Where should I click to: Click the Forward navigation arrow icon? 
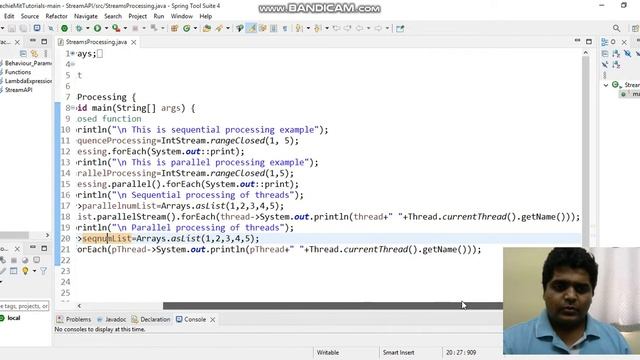pyautogui.click(x=378, y=28)
